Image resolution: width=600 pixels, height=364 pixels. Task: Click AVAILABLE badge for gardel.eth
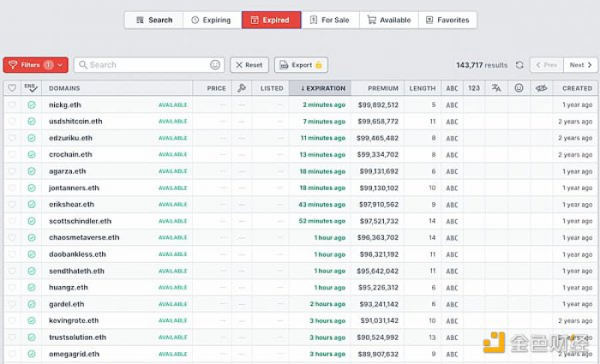[x=172, y=304]
